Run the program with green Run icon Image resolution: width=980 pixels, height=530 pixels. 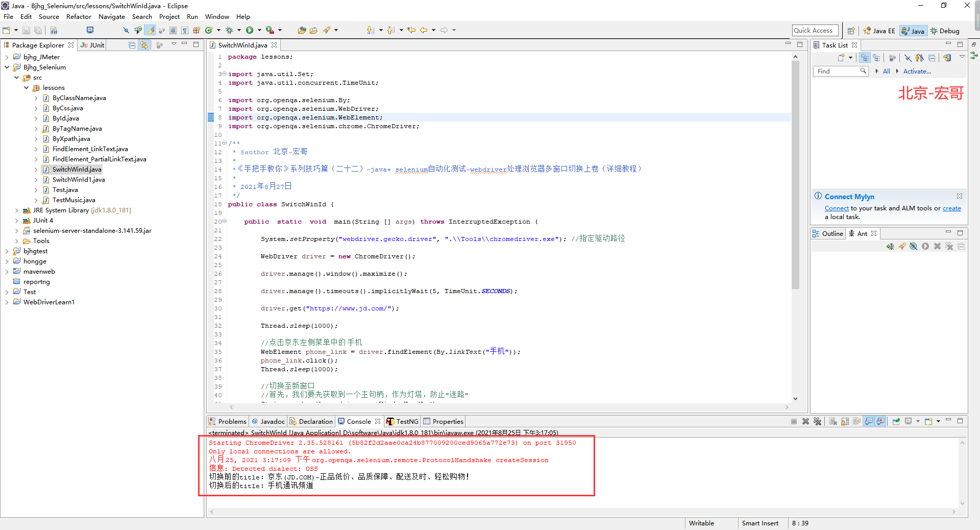point(250,30)
